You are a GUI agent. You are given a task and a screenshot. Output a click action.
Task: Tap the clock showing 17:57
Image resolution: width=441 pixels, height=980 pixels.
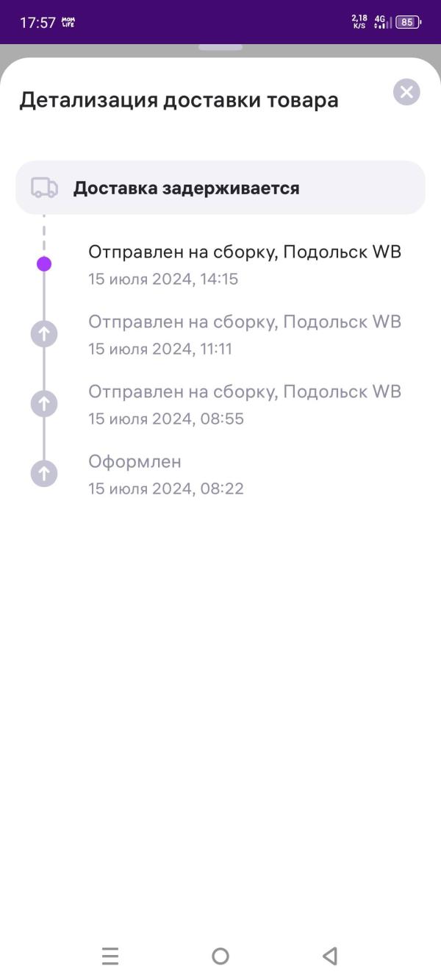pyautogui.click(x=37, y=23)
